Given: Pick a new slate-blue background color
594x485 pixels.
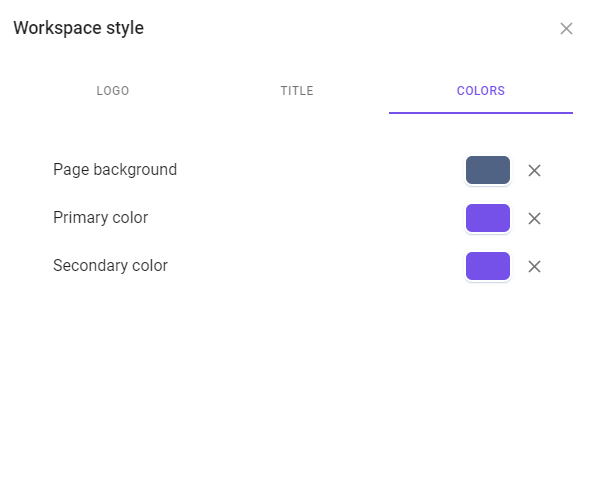Looking at the screenshot, I should tap(488, 170).
